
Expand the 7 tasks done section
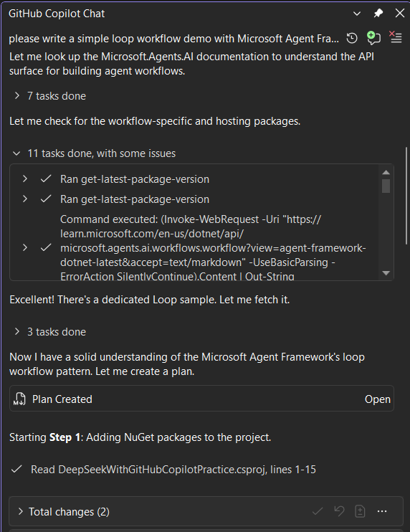point(17,96)
